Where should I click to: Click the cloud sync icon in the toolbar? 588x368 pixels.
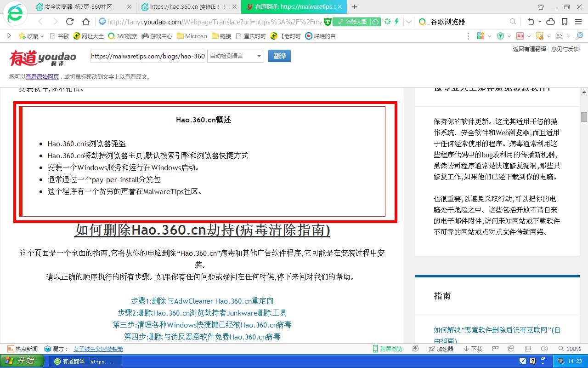(550, 22)
